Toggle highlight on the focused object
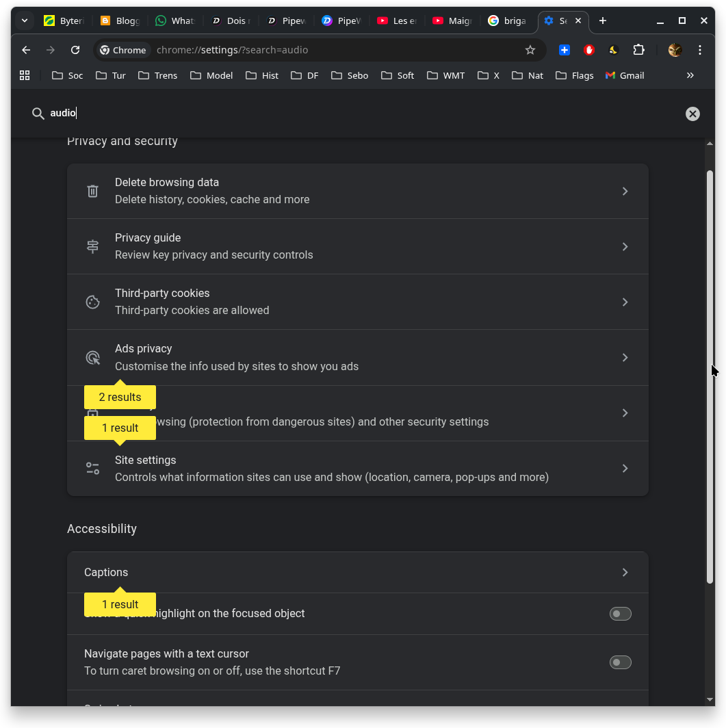This screenshot has height=728, width=726. pyautogui.click(x=620, y=614)
